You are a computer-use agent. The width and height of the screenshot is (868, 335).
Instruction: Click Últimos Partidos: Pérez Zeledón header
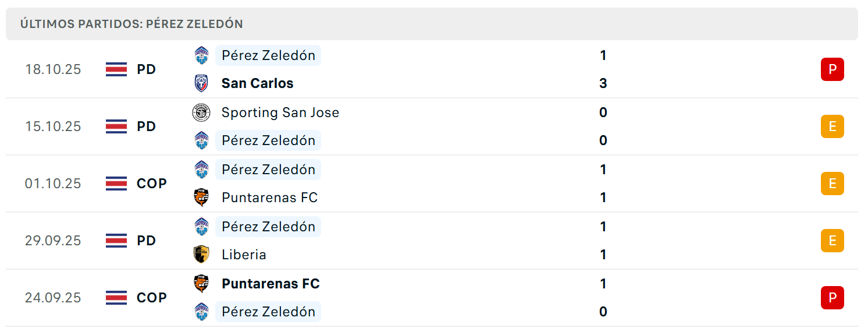pos(131,24)
